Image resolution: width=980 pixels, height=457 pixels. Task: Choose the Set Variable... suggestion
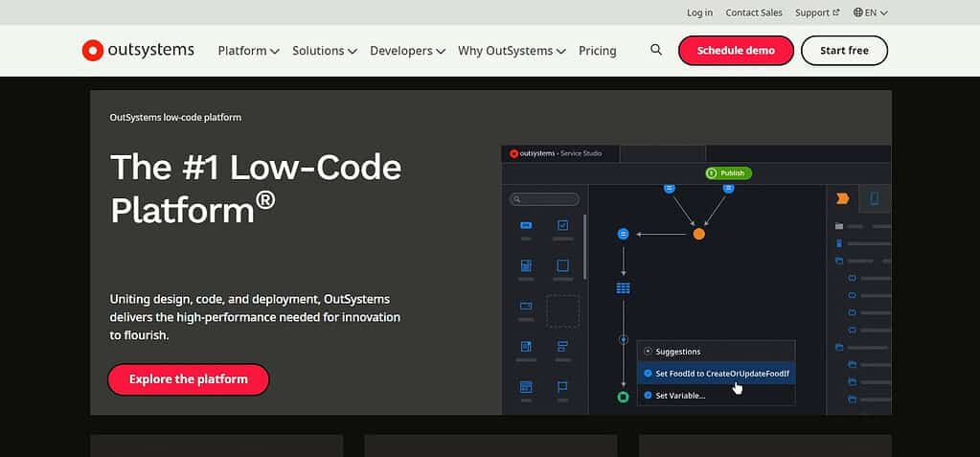pyautogui.click(x=716, y=395)
